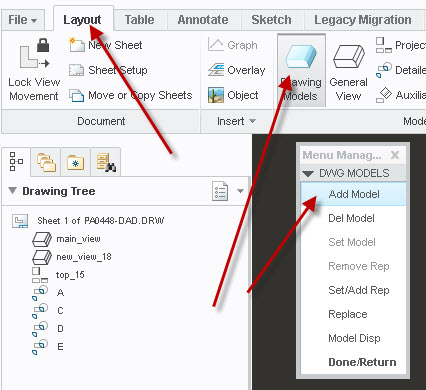426x390 pixels.
Task: Create a New Sheet
Action: (105, 45)
